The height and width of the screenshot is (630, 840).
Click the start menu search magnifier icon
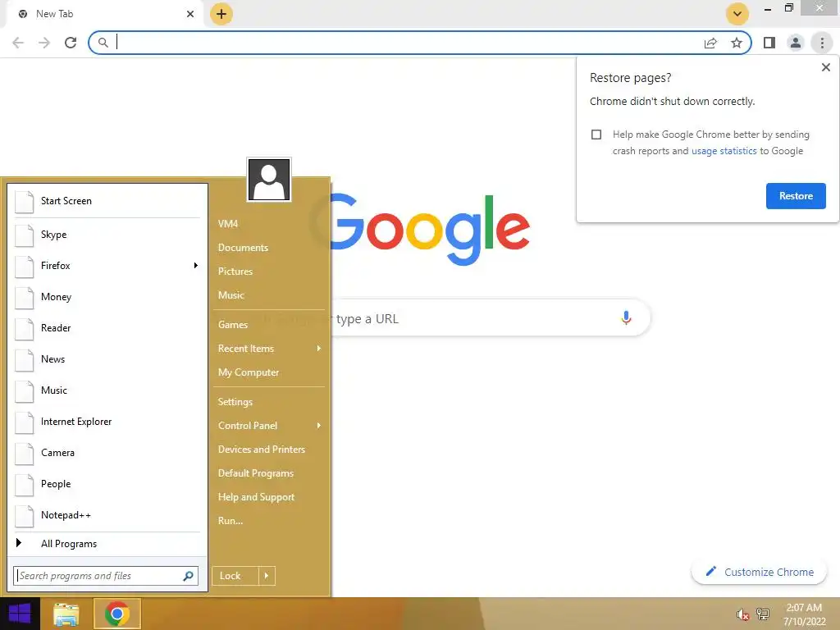click(x=188, y=576)
